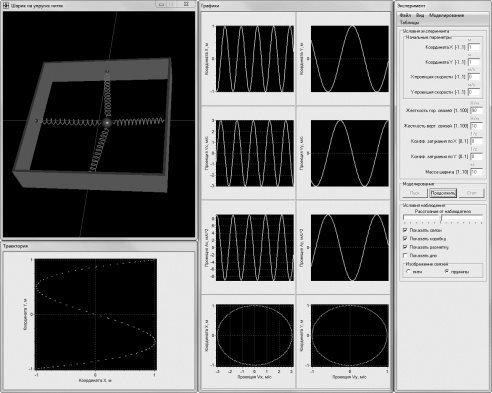Open the Вид menu
The height and width of the screenshot is (393, 492).
(420, 15)
